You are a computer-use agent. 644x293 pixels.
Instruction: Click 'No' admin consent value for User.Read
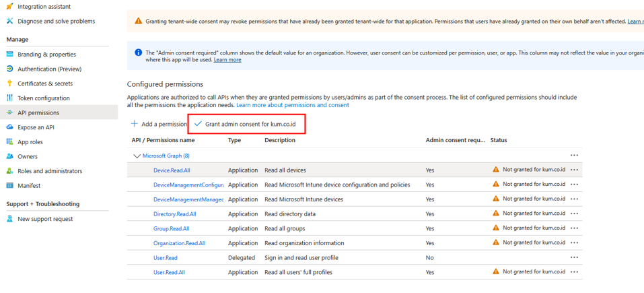429,258
